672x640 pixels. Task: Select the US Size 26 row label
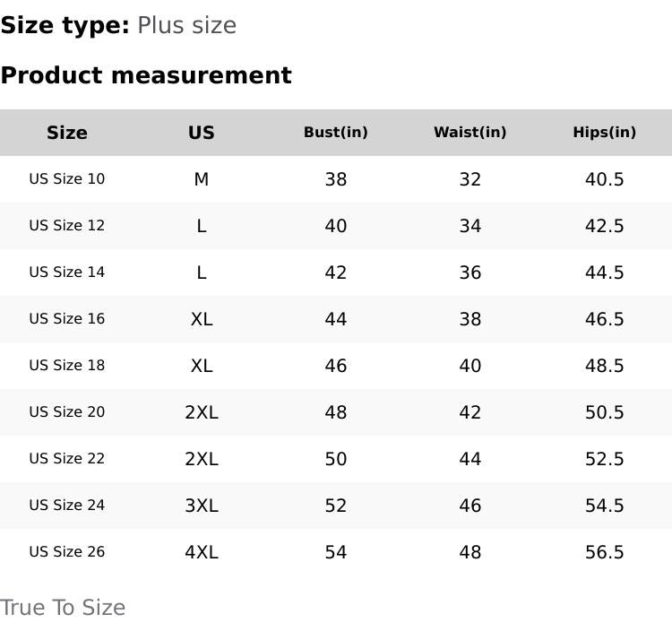[x=67, y=552]
